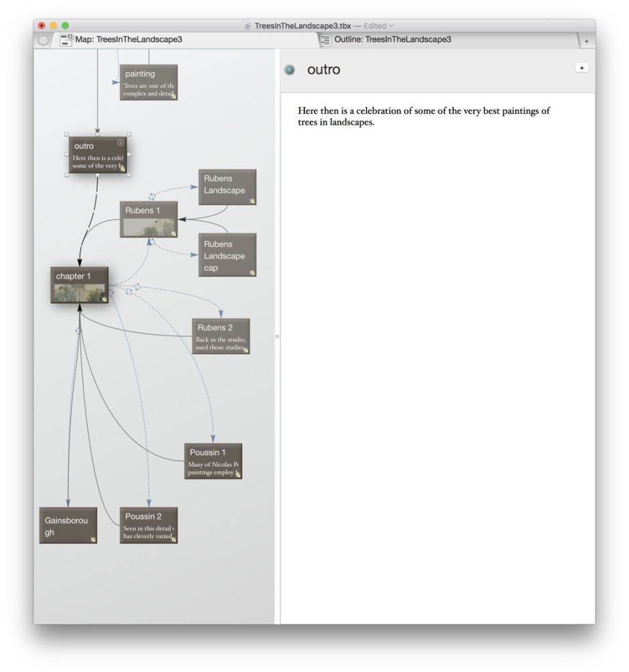This screenshot has height=672, width=629.
Task: Click the round color badge beside outro title
Action: point(289,70)
